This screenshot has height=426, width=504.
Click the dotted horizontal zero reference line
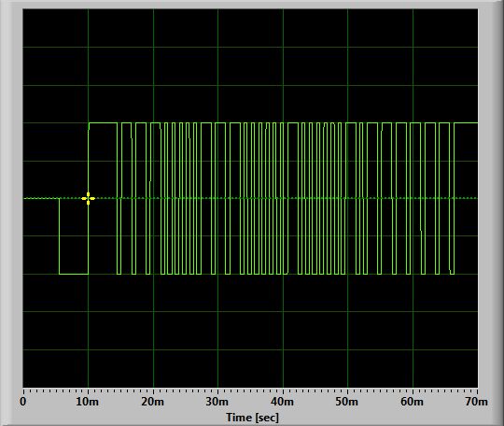click(x=250, y=198)
